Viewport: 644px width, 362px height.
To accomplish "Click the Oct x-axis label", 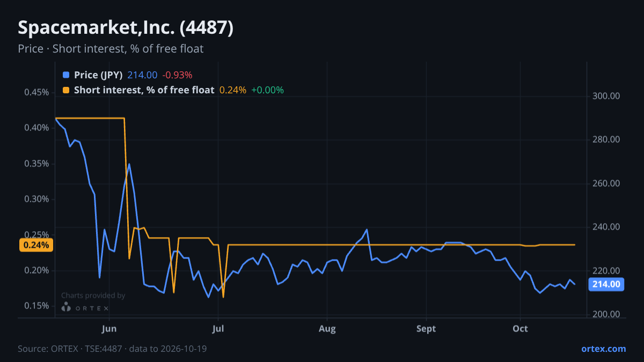I will click(x=520, y=328).
